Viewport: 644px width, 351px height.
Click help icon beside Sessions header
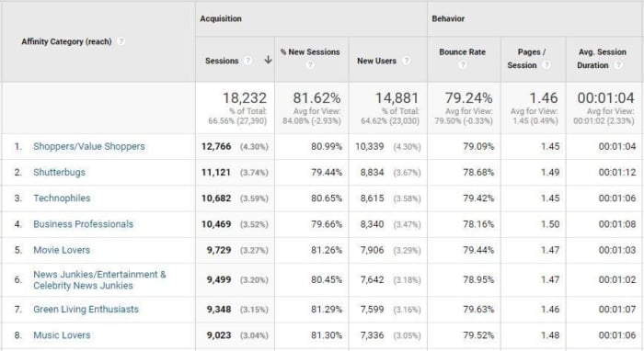pyautogui.click(x=247, y=61)
